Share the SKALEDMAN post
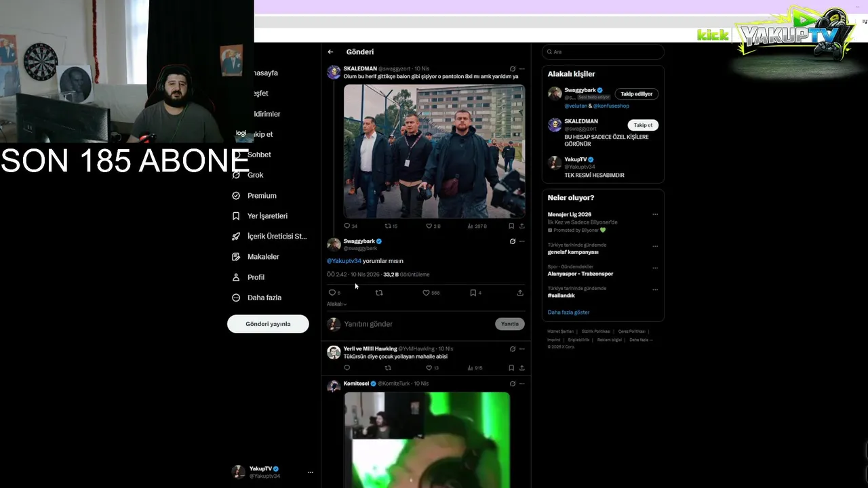The width and height of the screenshot is (868, 488). click(521, 226)
